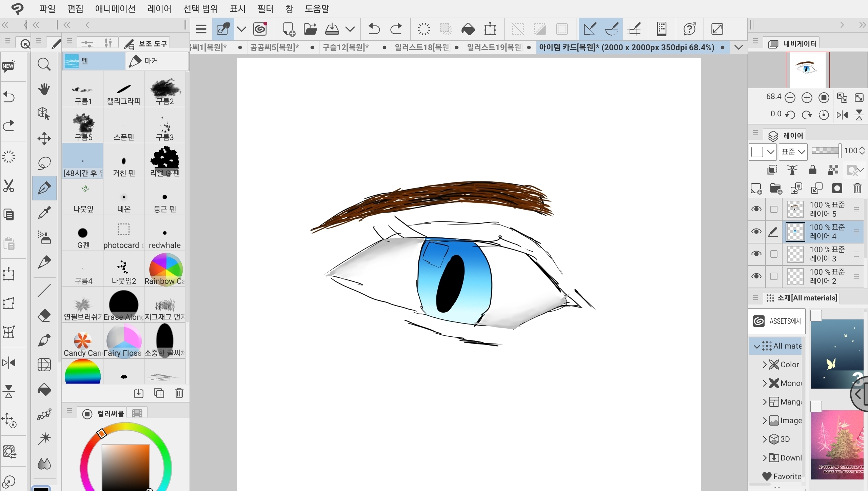Click the flip horizontal icon in the navigator
This screenshot has width=868, height=491.
click(x=842, y=115)
